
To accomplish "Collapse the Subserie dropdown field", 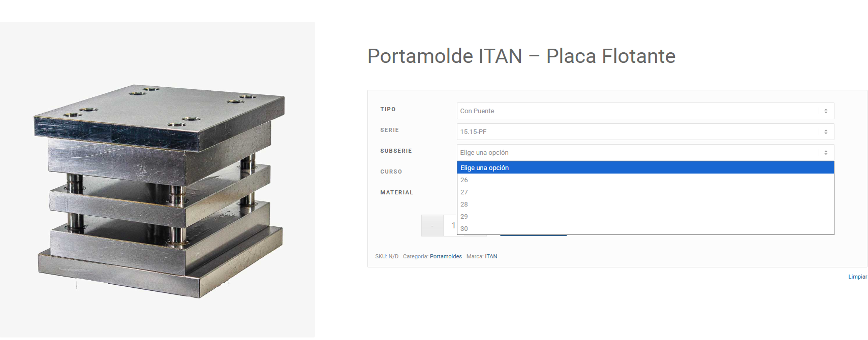I will 644,153.
